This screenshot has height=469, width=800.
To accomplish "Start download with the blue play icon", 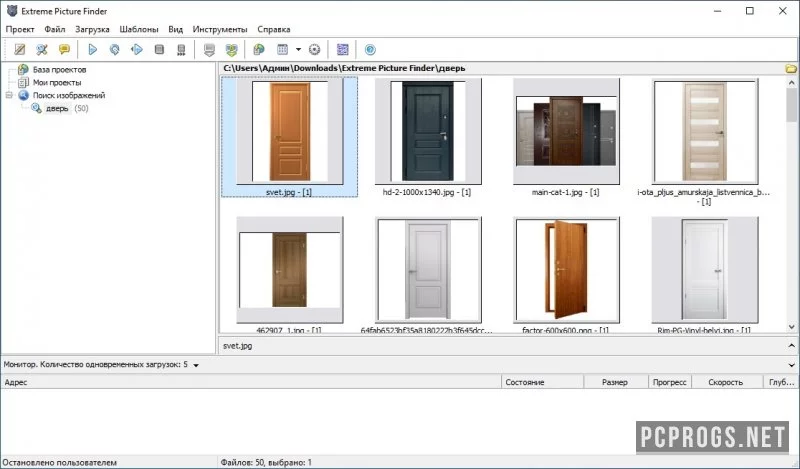I will pos(92,50).
